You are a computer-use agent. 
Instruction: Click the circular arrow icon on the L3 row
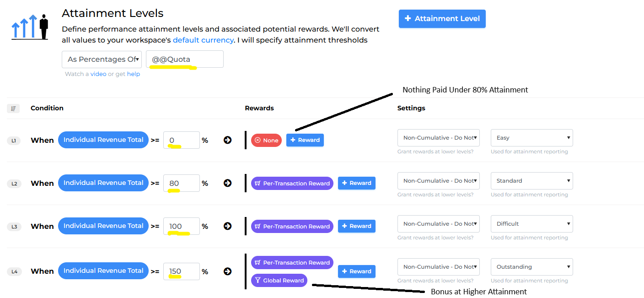pyautogui.click(x=227, y=226)
